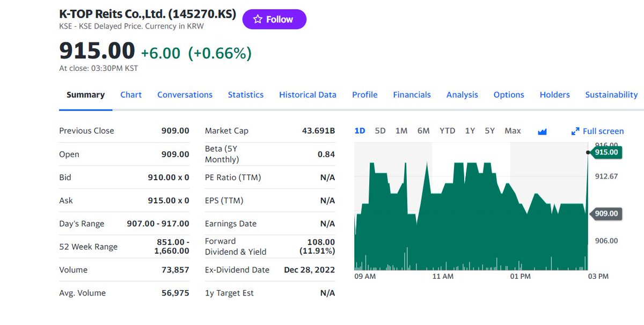The height and width of the screenshot is (325, 644).
Task: Click the 915.00 price tag on chart
Action: 606,152
